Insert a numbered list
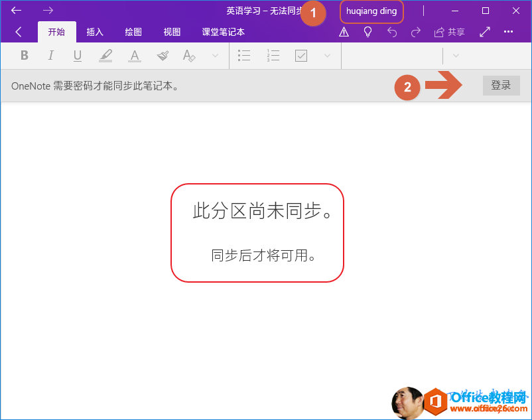The height and width of the screenshot is (420, 532). [273, 56]
